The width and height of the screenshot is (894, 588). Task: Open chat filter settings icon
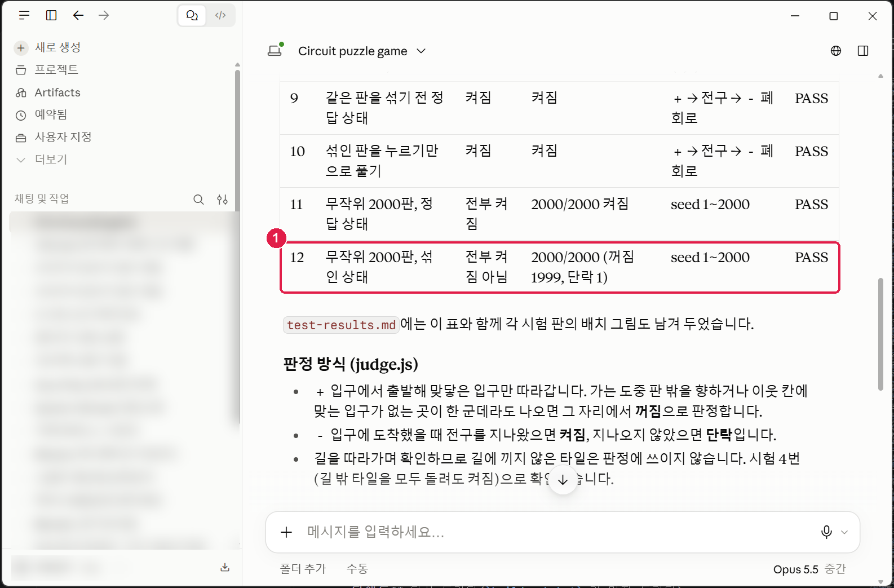coord(223,200)
